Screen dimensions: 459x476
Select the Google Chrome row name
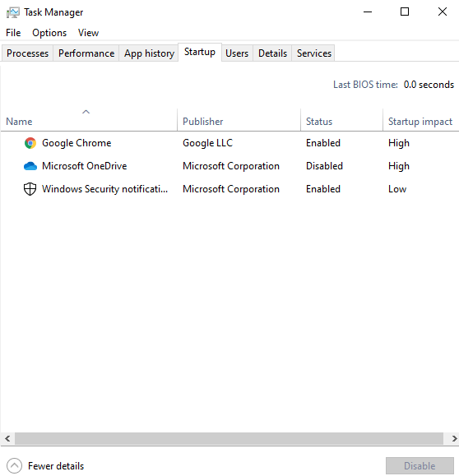[76, 143]
